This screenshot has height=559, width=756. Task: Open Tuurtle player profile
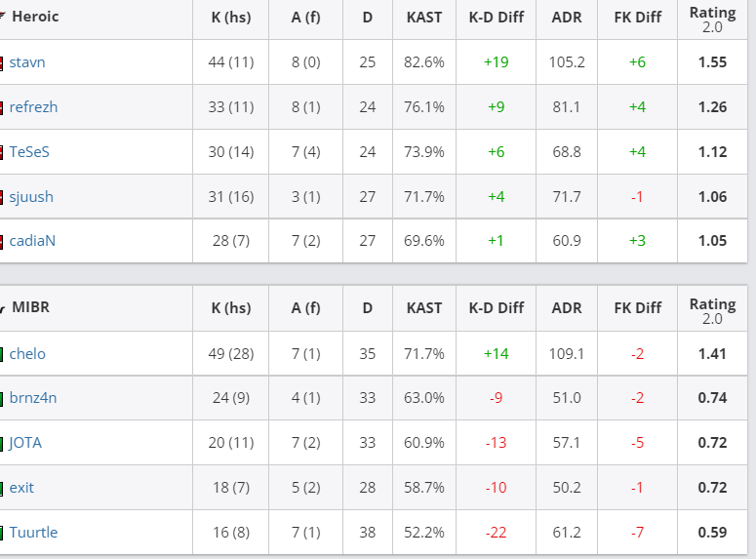click(33, 533)
